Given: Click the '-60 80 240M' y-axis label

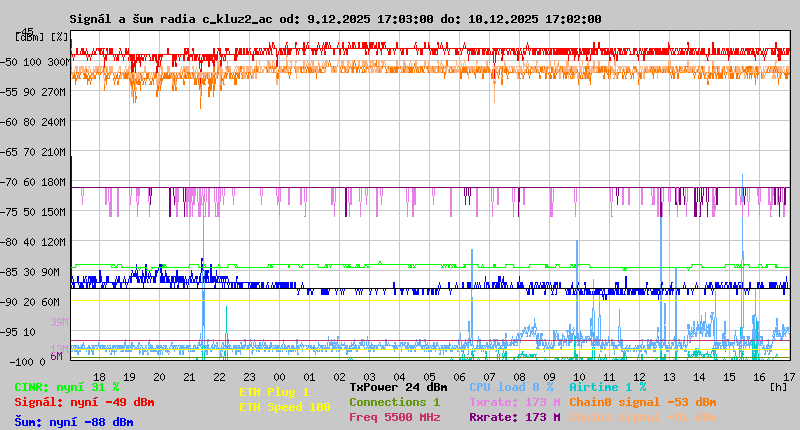Looking at the screenshot, I should click(x=33, y=122).
